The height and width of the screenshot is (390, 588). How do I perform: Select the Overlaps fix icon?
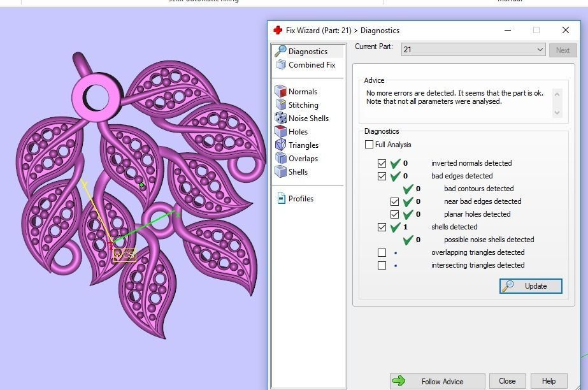[280, 158]
